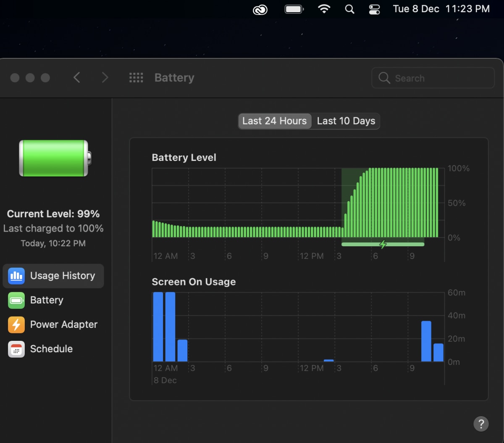Open help with question mark button
Viewport: 504px width, 443px height.
[x=481, y=424]
